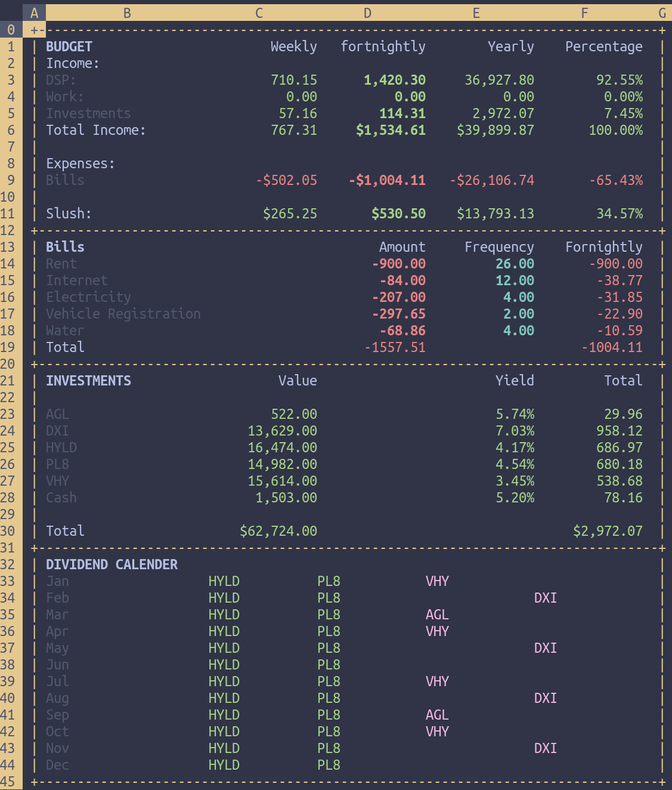Viewport: 672px width, 790px height.
Task: Select the Rent amount cell -900.00
Action: point(399,264)
